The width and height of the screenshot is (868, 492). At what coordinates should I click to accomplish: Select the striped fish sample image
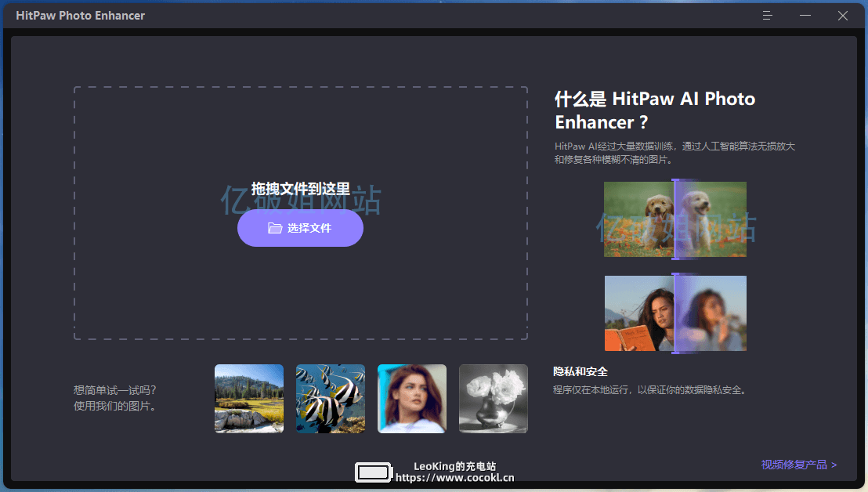(331, 399)
